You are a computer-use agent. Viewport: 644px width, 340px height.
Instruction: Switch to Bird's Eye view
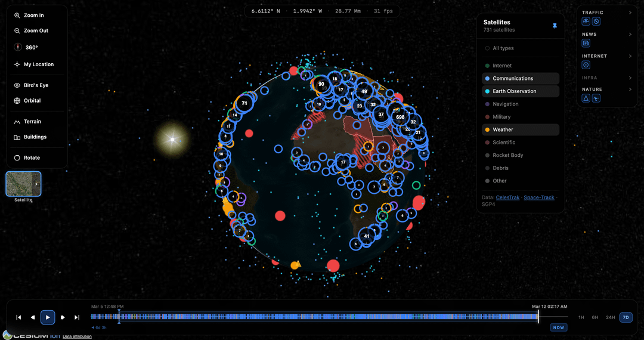[x=36, y=85]
